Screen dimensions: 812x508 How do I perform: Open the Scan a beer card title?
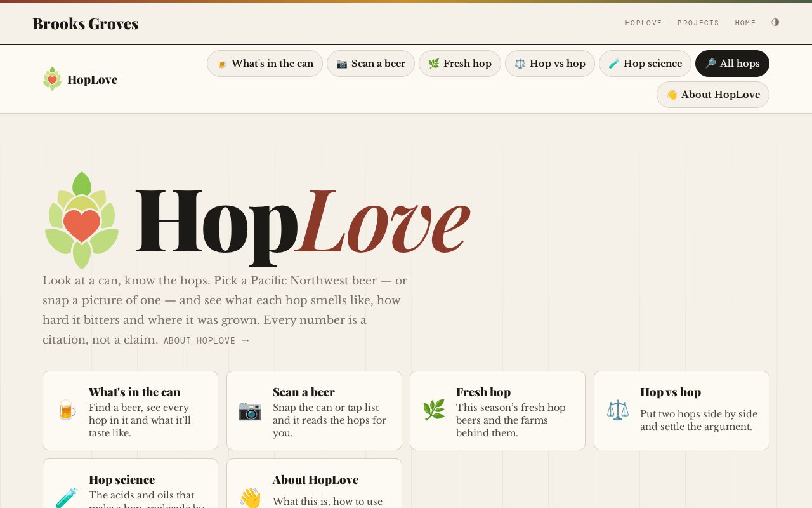[304, 392]
